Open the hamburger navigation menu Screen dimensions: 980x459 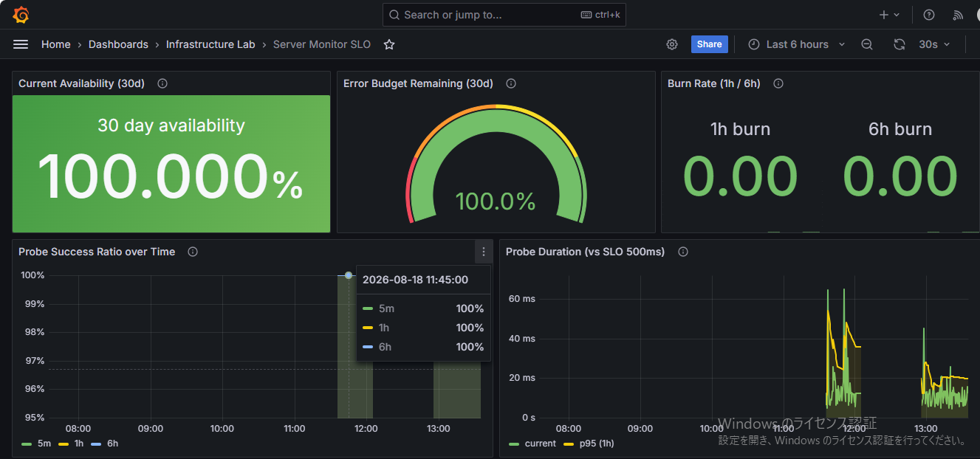click(x=21, y=44)
